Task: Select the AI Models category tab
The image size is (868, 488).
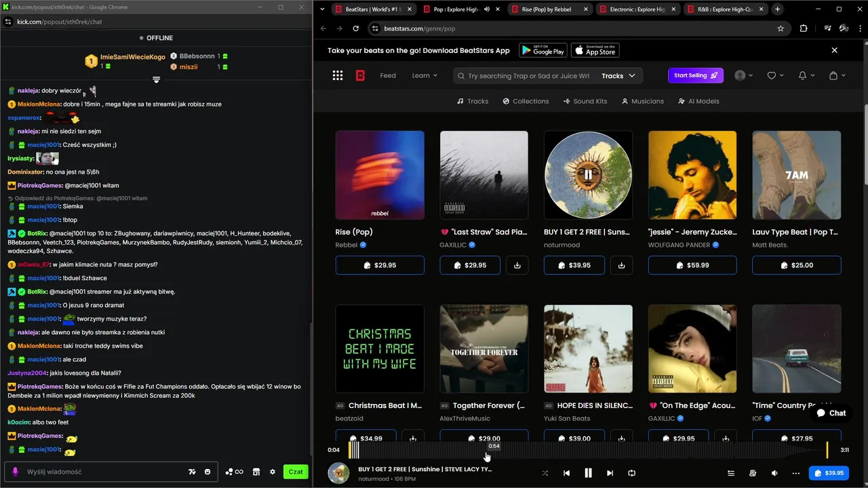Action: coord(698,101)
